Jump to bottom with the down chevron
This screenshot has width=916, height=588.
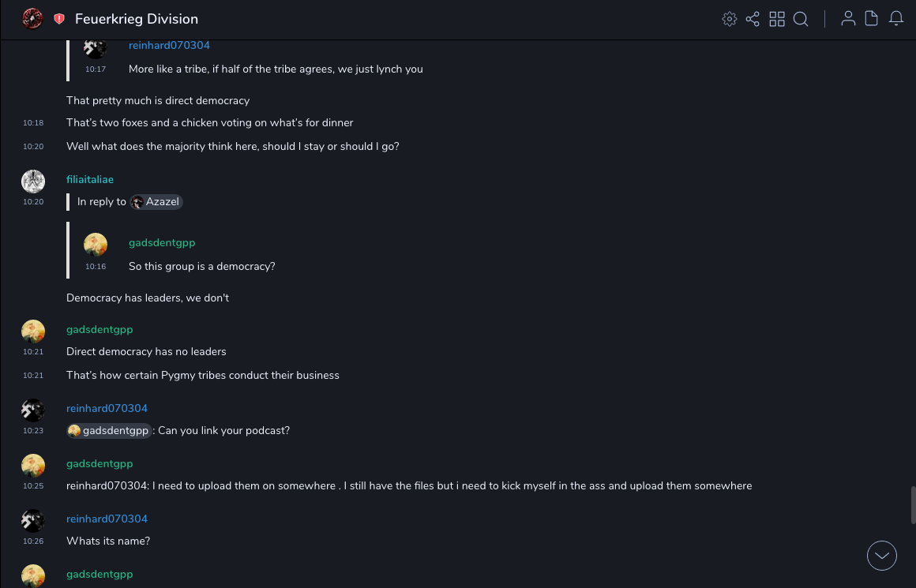882,556
